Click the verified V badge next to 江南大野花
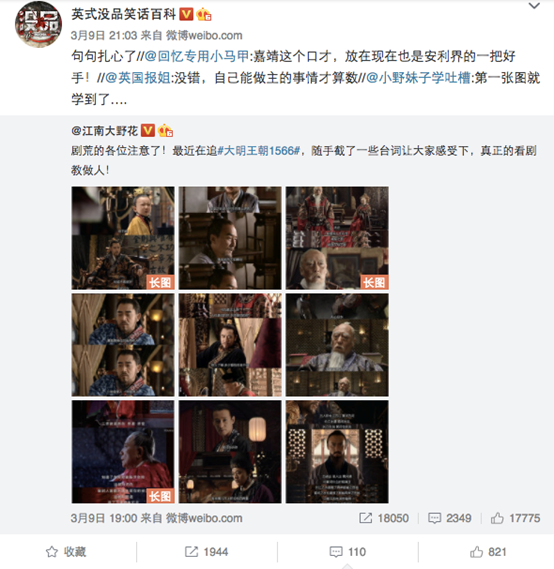This screenshot has width=554, height=569. click(x=148, y=130)
